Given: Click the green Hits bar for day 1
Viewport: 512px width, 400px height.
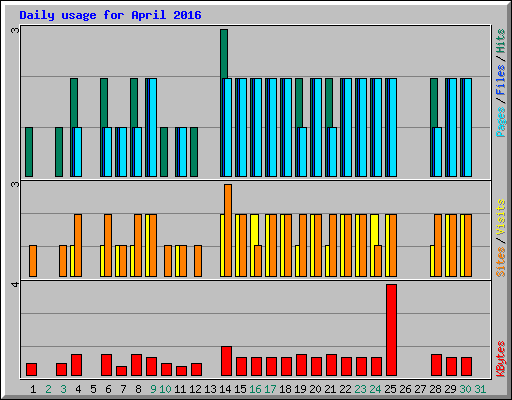Looking at the screenshot, I should [29, 152].
